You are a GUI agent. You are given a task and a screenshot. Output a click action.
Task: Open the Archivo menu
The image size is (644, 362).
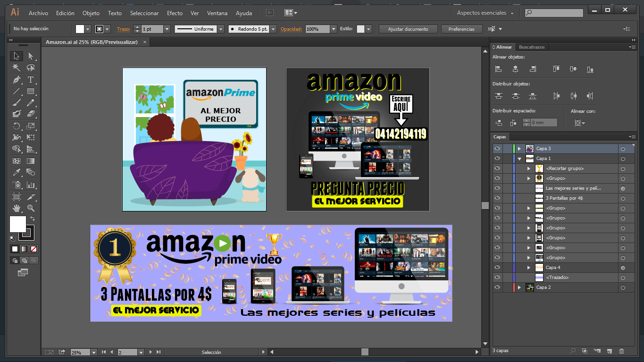38,13
